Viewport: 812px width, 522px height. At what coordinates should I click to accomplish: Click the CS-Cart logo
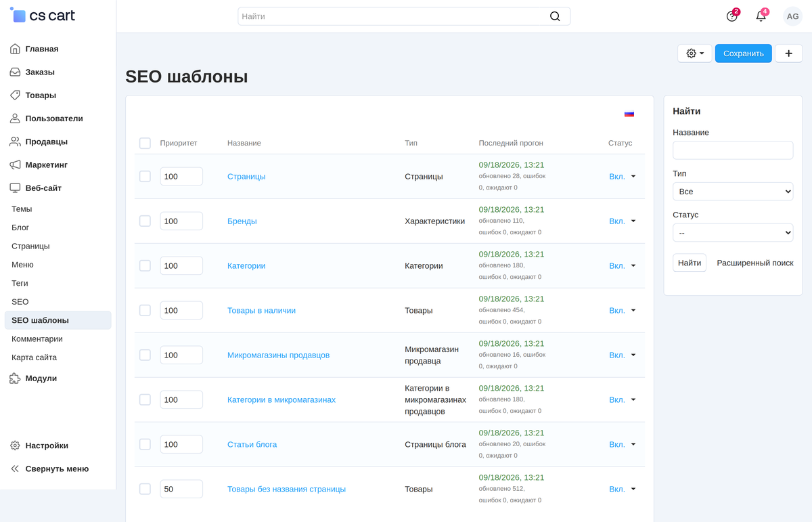(43, 16)
